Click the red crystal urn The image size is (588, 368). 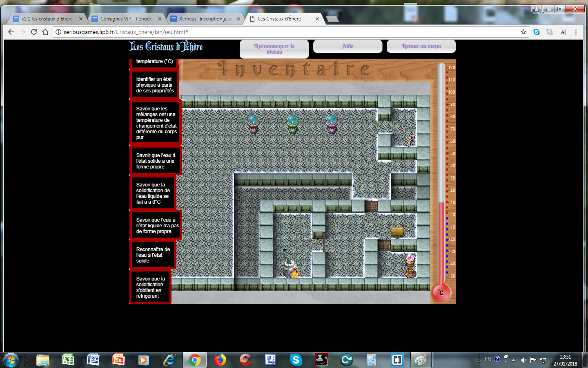253,124
